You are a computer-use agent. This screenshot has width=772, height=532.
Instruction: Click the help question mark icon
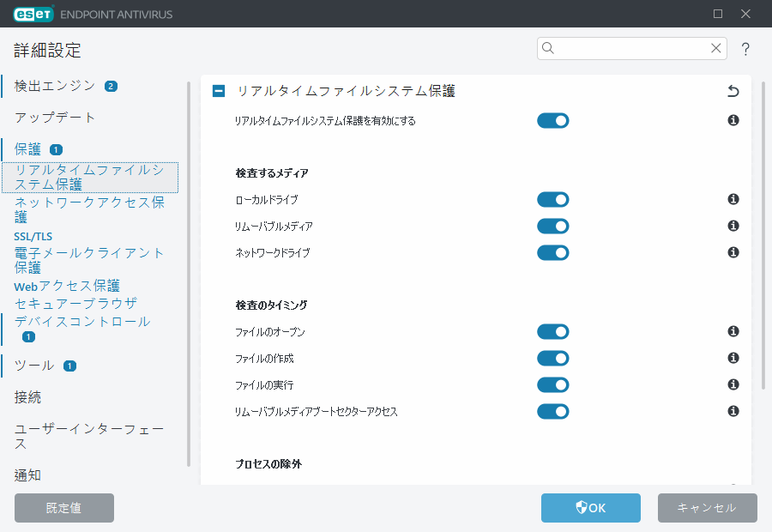(x=745, y=49)
